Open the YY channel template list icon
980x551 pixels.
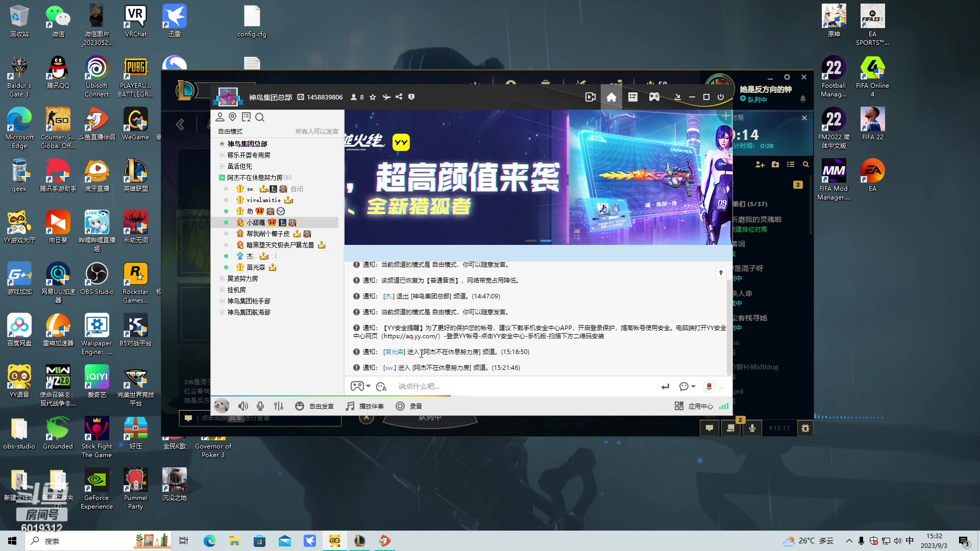[633, 97]
